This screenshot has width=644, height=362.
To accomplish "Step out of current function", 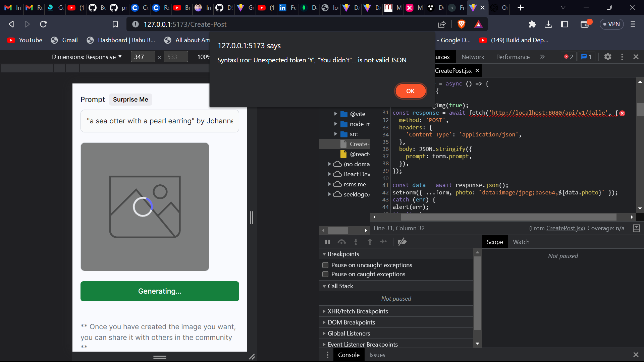I will 370,242.
